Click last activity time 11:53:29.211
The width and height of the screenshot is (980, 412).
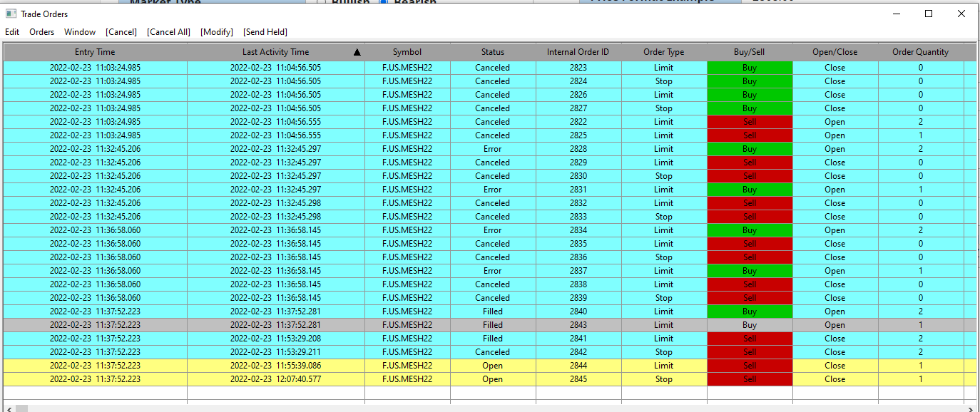click(275, 352)
